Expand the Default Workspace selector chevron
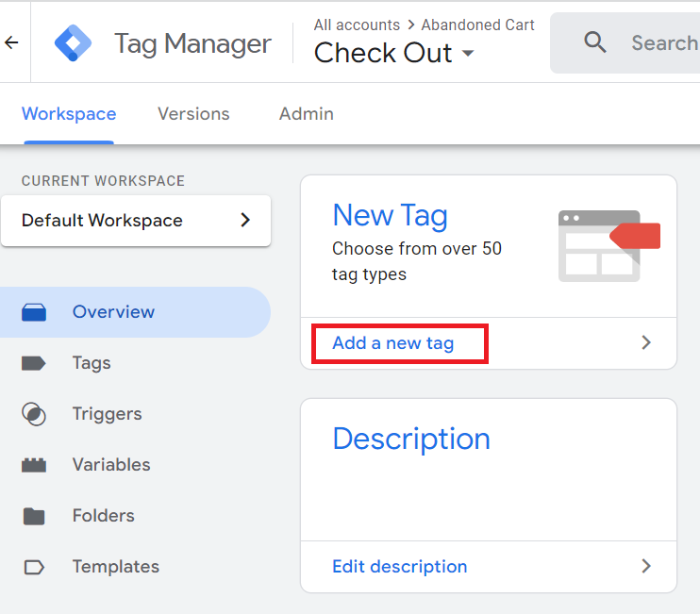 click(245, 220)
